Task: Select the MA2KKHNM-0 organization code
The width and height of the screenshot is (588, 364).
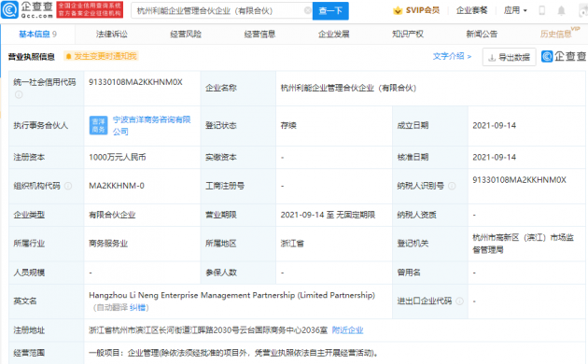Action: (x=117, y=186)
